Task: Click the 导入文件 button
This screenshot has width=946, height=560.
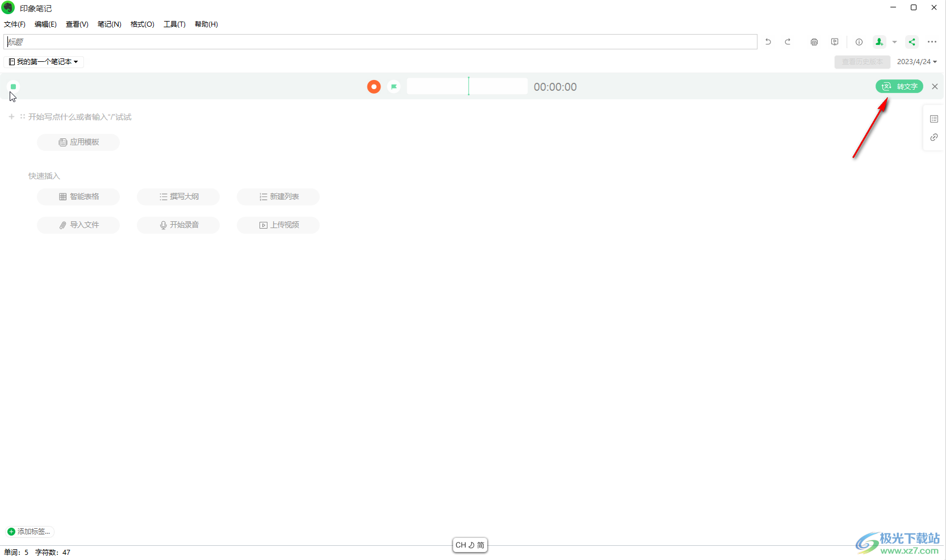Action: click(x=78, y=225)
